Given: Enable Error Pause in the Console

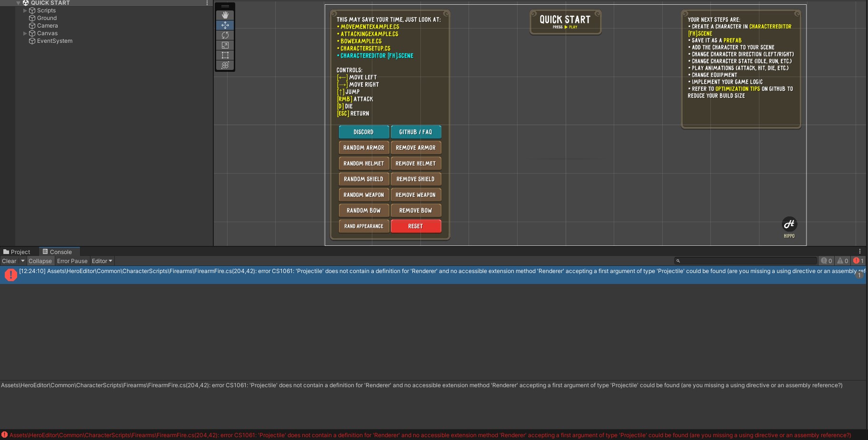Looking at the screenshot, I should [x=72, y=261].
